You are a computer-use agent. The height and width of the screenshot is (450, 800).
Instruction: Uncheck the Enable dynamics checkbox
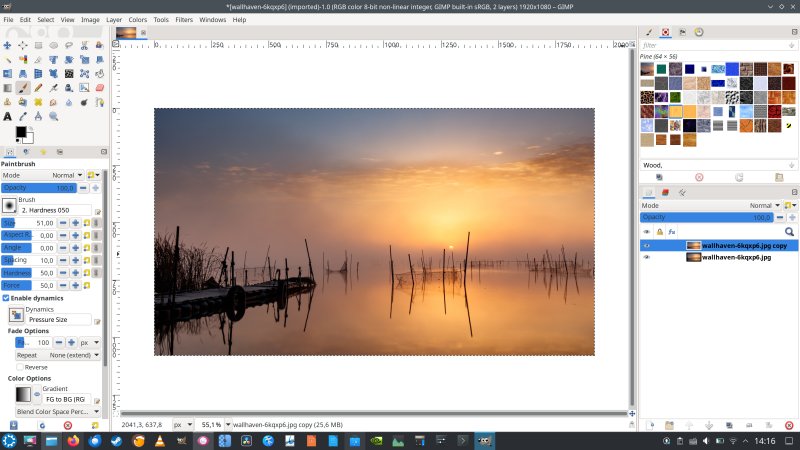pyautogui.click(x=6, y=298)
